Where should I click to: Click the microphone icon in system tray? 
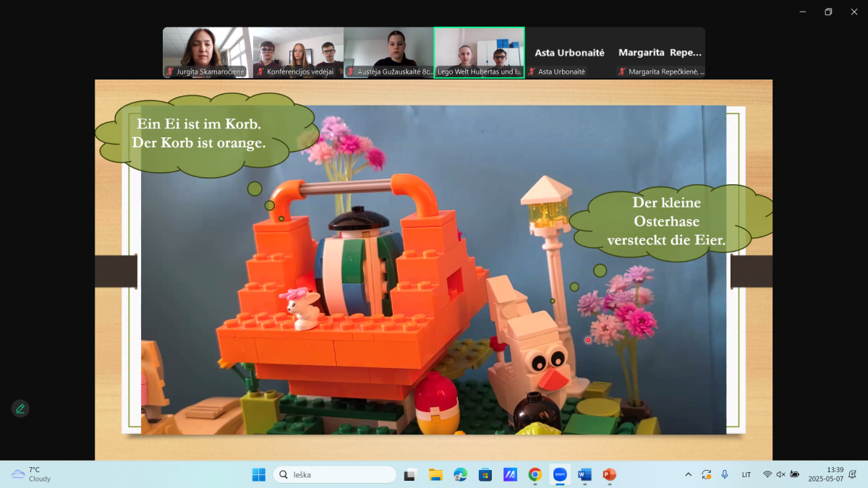tap(724, 474)
